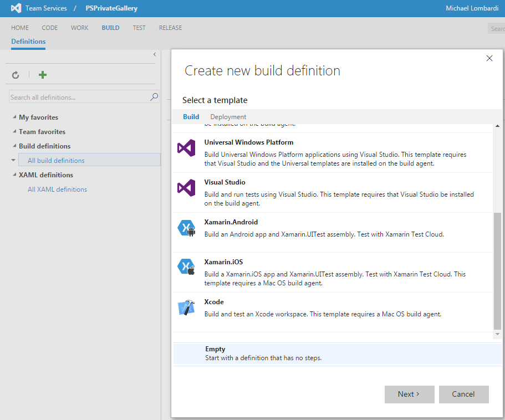Click the My favorites label

coord(38,117)
